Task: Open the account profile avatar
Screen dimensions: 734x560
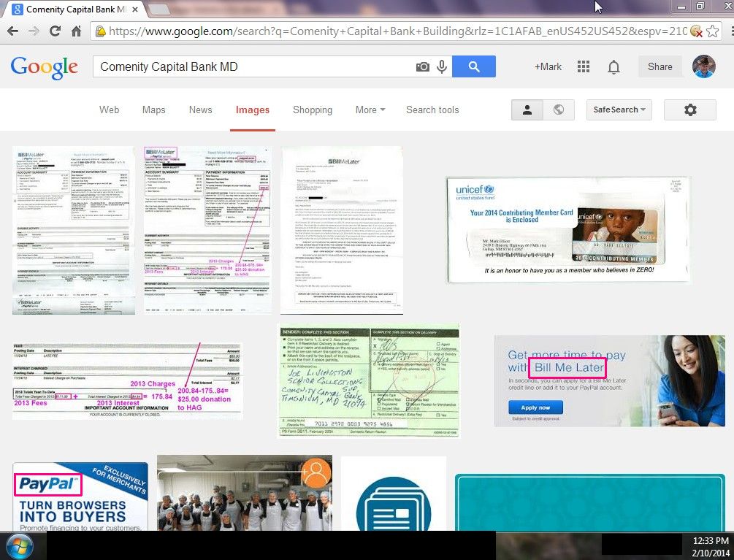Action: 704,66
